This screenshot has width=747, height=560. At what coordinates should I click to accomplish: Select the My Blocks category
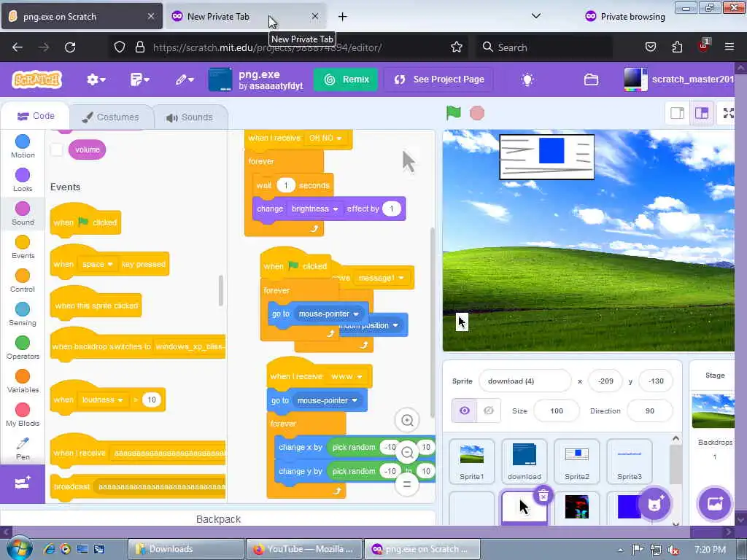point(23,415)
